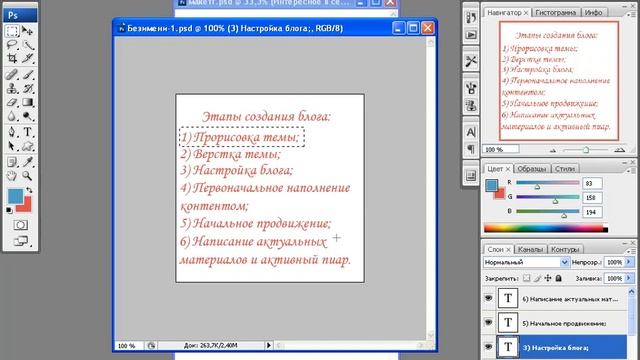Select the Custom Shape tool
Image resolution: width=640 pixels, height=360 pixels.
click(27, 146)
